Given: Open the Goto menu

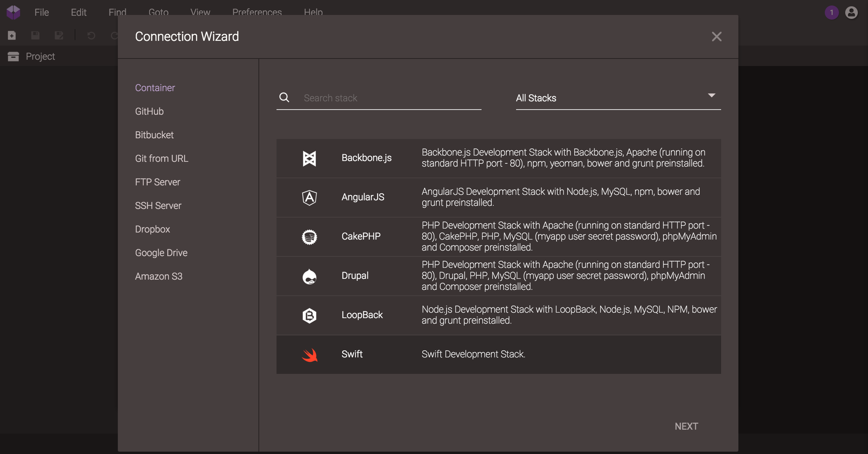Looking at the screenshot, I should pyautogui.click(x=158, y=12).
